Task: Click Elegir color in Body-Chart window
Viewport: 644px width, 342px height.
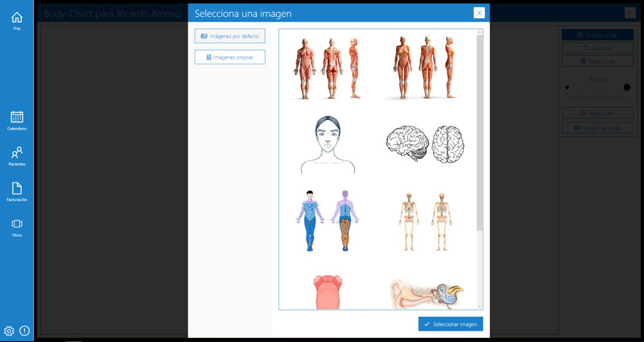Action: tap(597, 113)
